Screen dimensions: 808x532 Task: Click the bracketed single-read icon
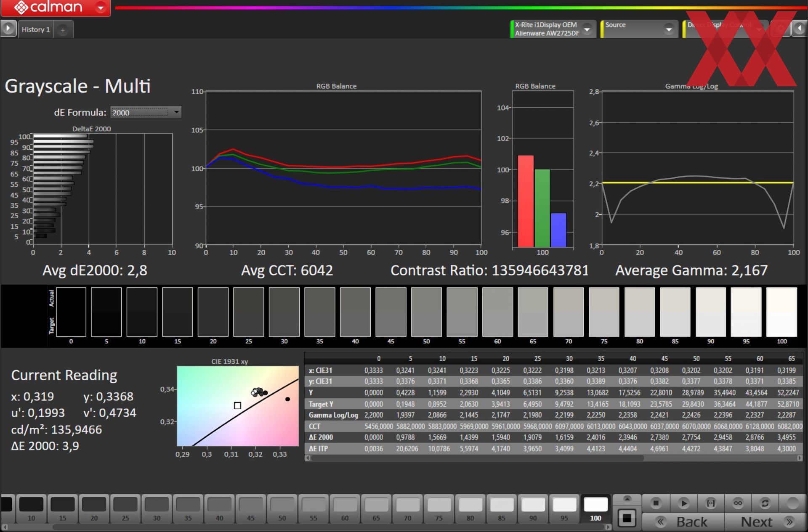point(711,503)
